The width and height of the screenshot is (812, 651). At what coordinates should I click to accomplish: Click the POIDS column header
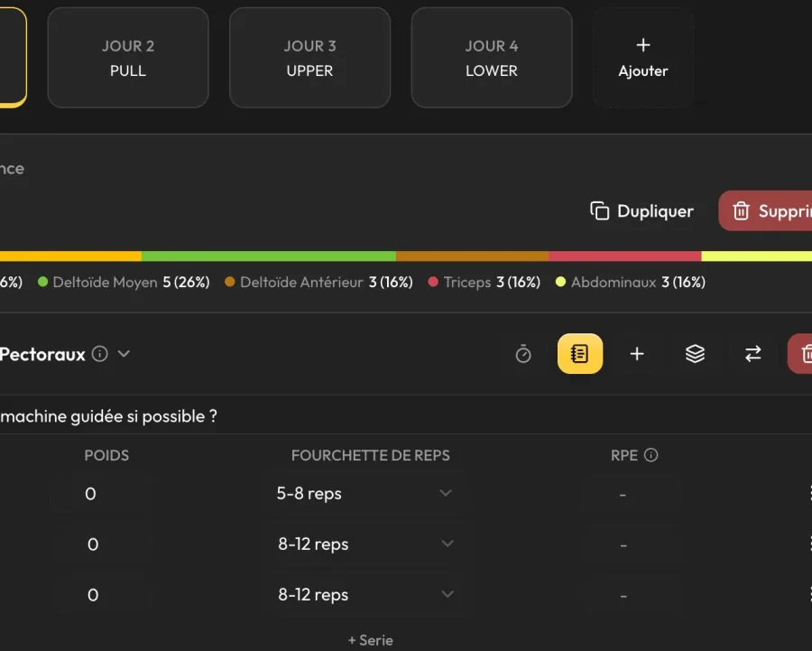tap(106, 455)
